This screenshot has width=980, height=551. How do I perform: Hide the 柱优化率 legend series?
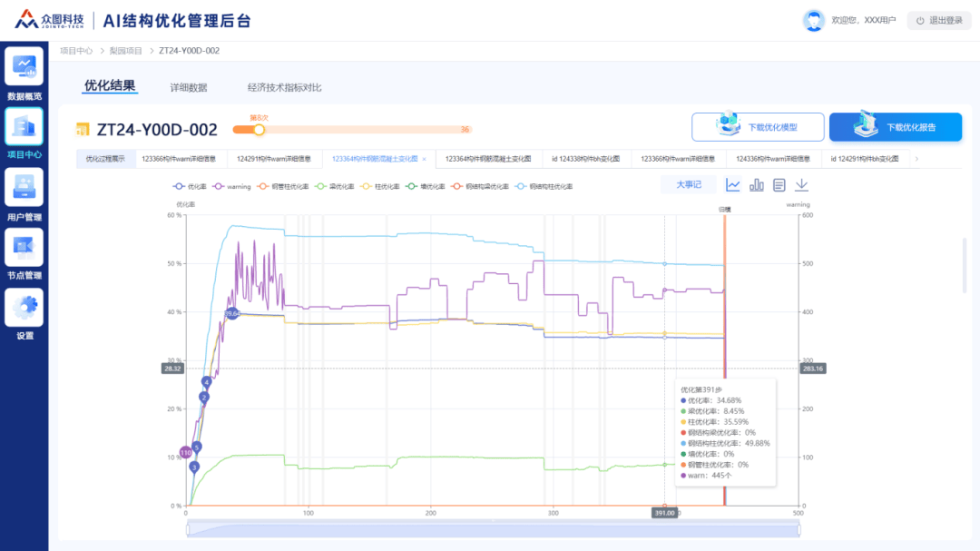point(379,186)
